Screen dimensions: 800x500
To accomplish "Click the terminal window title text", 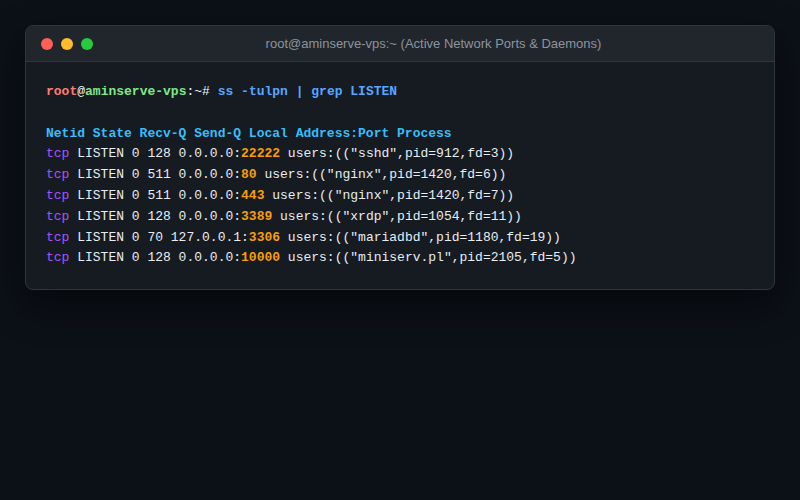I will click(433, 44).
